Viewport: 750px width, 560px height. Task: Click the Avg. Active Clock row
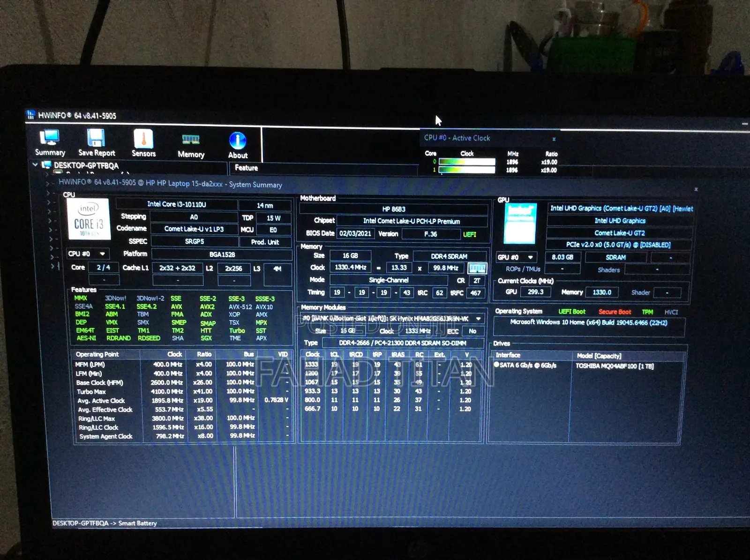pyautogui.click(x=182, y=401)
